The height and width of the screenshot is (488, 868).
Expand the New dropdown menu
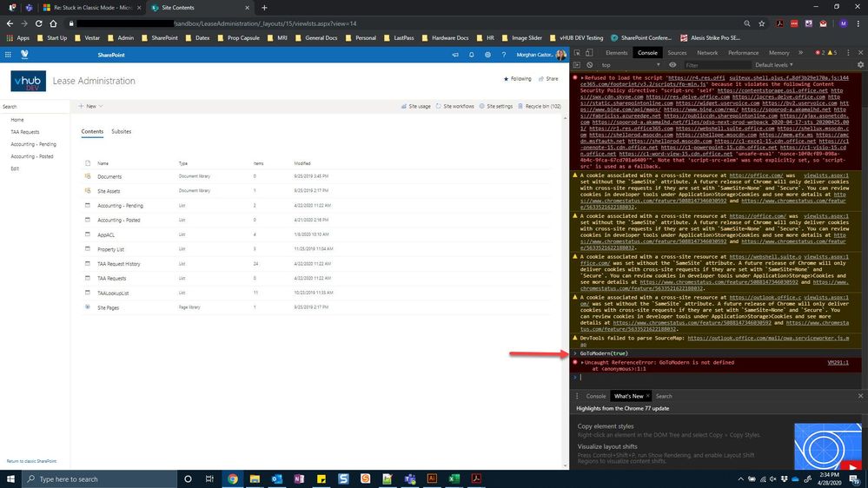(x=90, y=106)
